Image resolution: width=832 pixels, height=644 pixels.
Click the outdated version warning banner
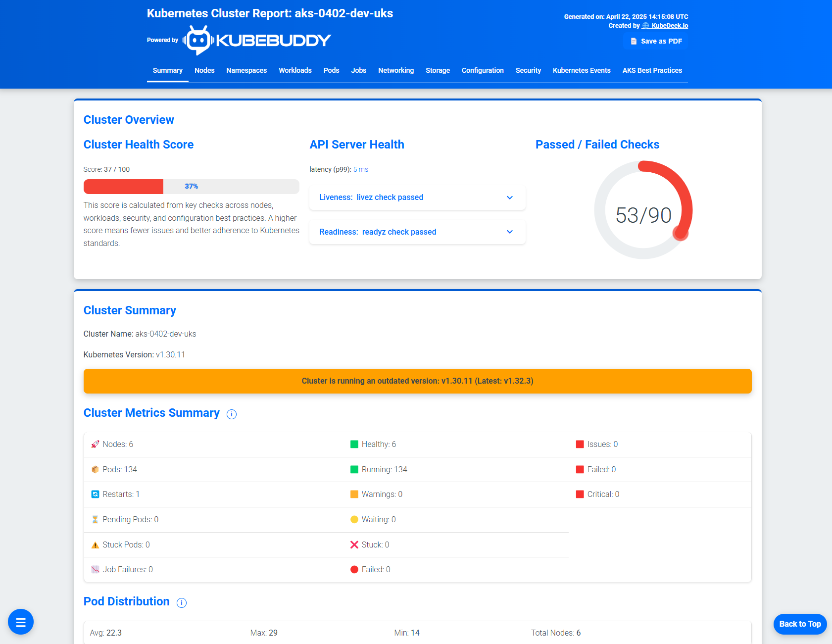418,381
